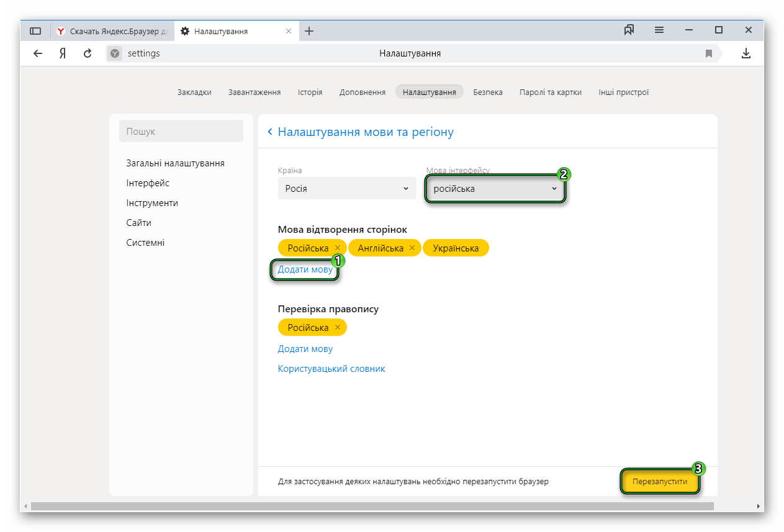The image size is (784, 532).
Task: Open Сайти in sidebar
Action: point(138,223)
